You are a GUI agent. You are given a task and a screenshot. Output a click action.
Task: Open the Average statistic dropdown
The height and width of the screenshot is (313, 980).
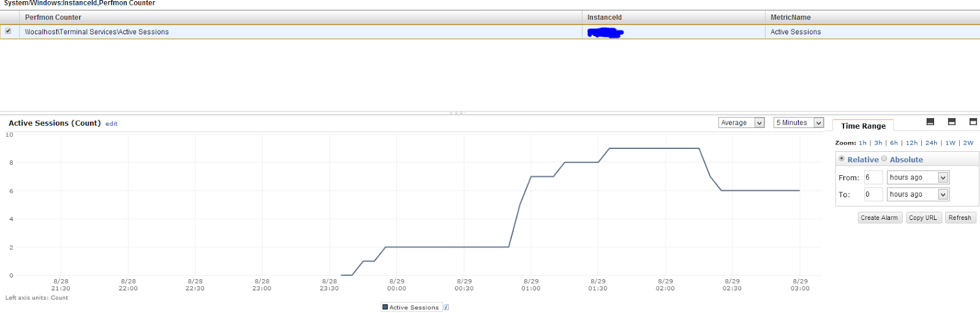(x=741, y=123)
